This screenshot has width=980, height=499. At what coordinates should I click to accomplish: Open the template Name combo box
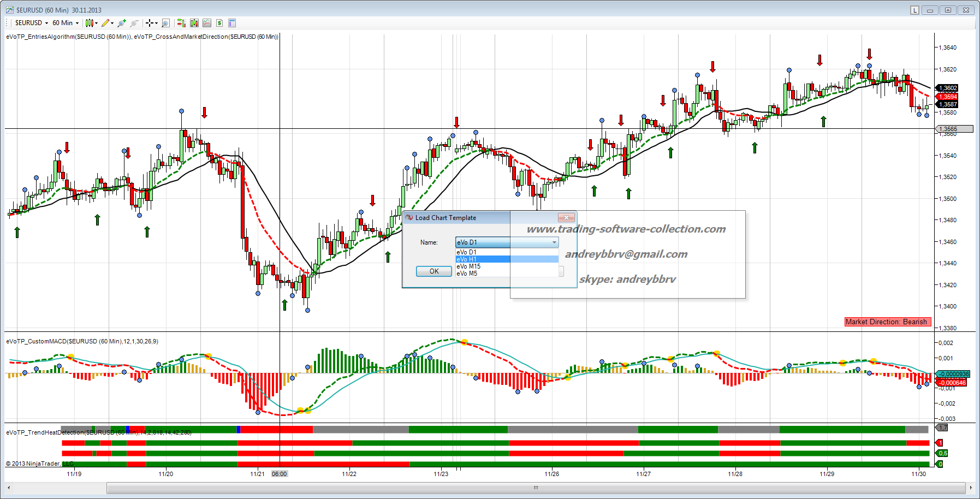[507, 242]
